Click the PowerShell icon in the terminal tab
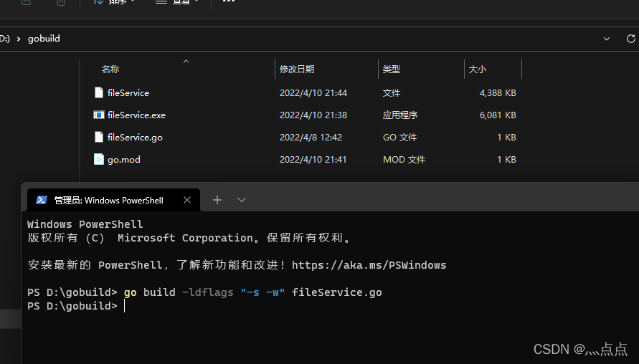The width and height of the screenshot is (639, 364). point(42,200)
